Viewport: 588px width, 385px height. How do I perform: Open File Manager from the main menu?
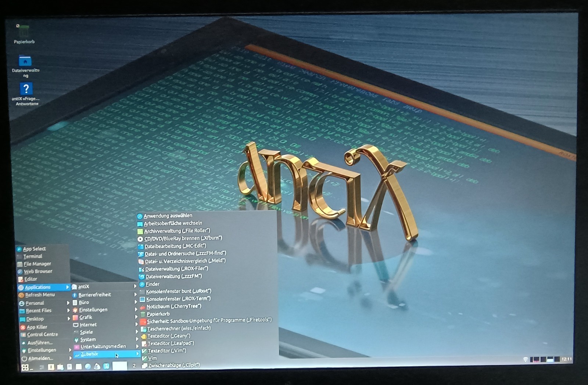pyautogui.click(x=43, y=264)
